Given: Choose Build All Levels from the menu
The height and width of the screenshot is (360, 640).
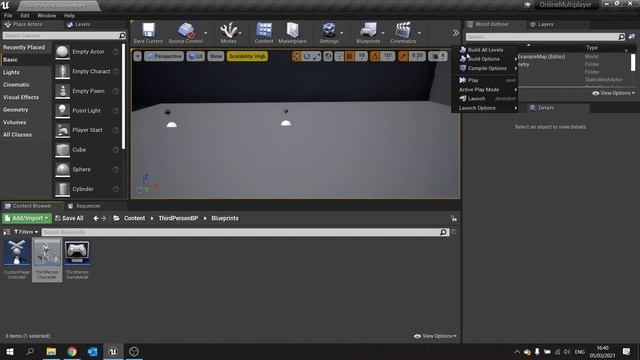Looking at the screenshot, I should click(x=485, y=50).
